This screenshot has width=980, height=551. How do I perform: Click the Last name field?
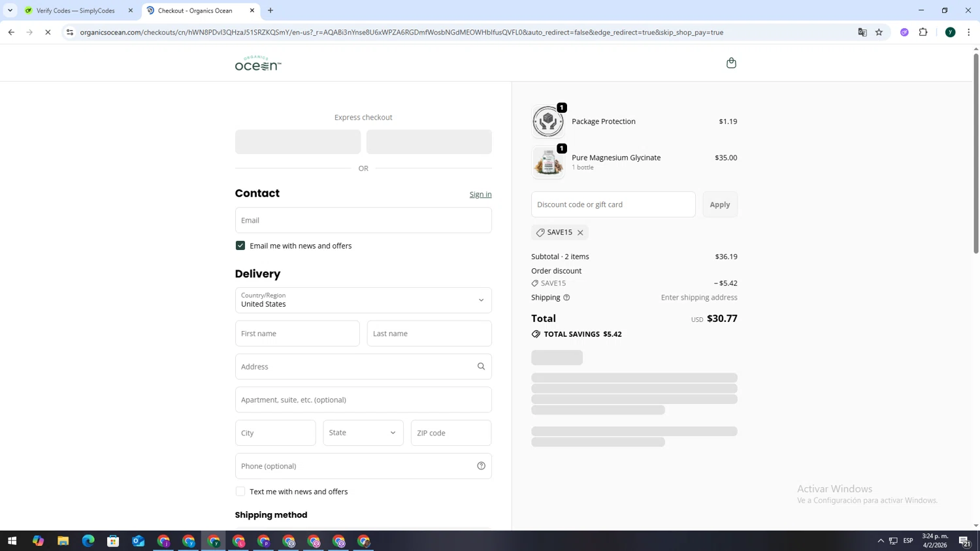429,334
